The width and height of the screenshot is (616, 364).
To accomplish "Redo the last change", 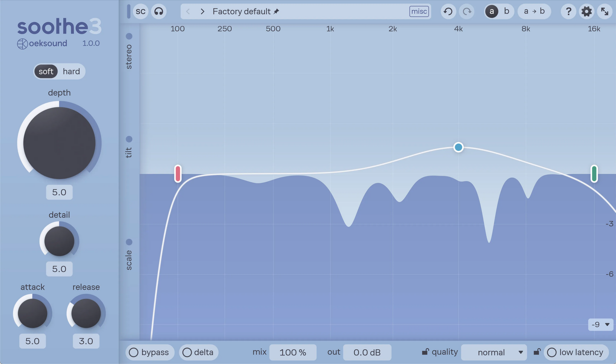I will 467,11.
